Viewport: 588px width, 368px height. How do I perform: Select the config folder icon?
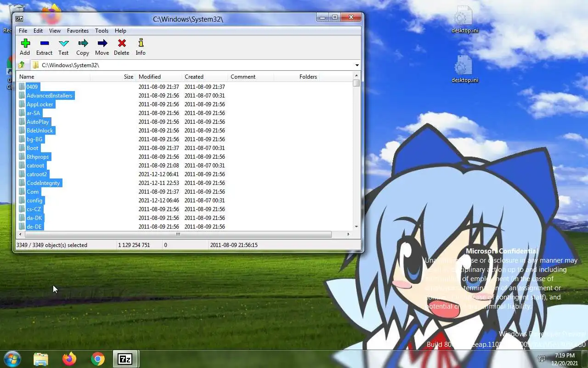[22, 200]
